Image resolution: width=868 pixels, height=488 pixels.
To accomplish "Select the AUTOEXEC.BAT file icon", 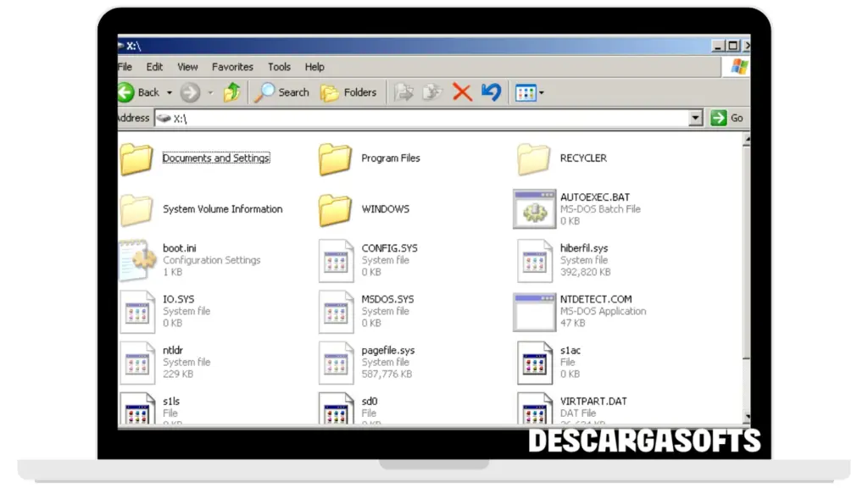I will (x=534, y=209).
